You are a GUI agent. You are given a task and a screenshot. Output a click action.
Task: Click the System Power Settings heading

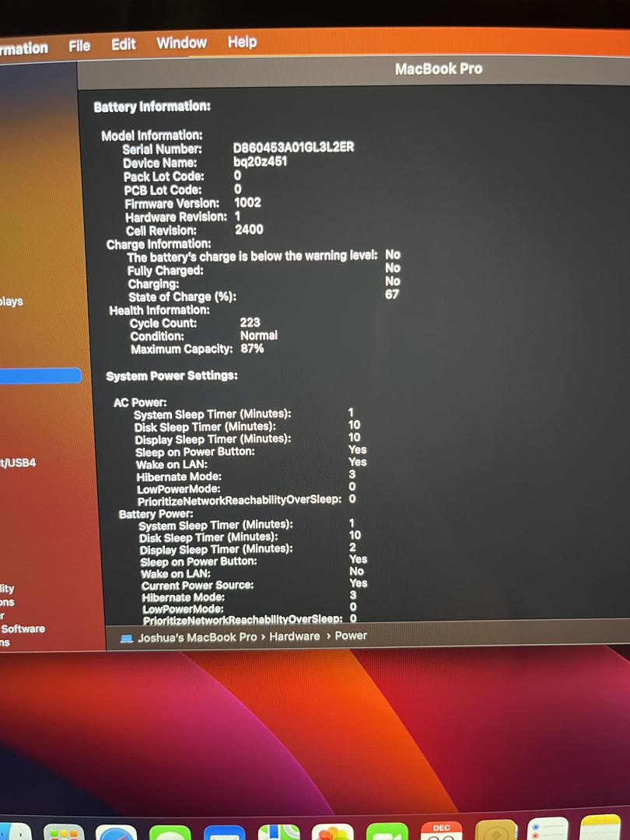172,376
